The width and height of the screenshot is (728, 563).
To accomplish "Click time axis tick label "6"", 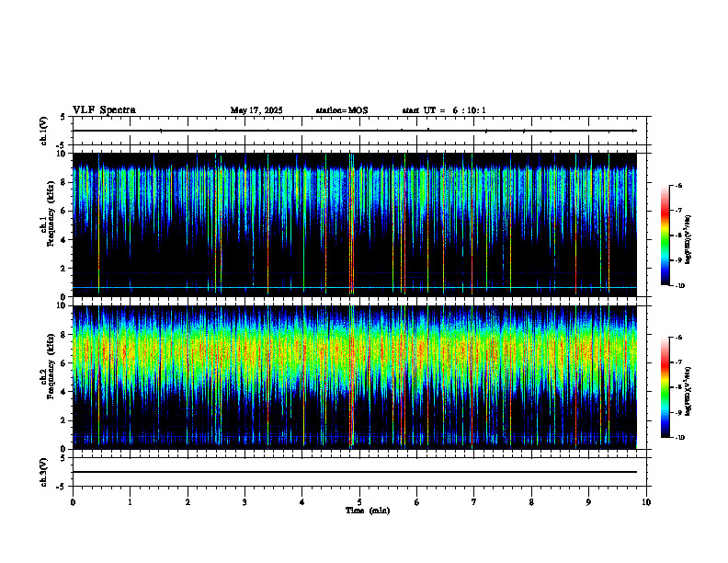I will tap(417, 502).
